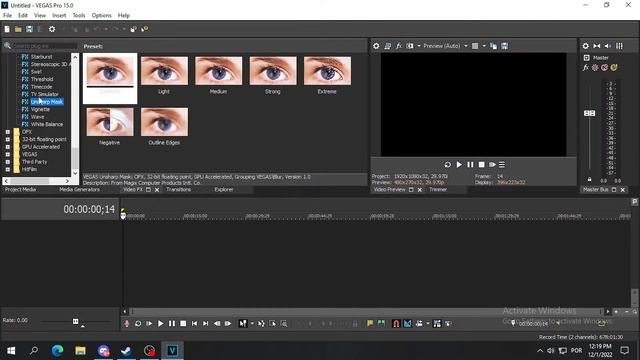Image resolution: width=640 pixels, height=360 pixels.
Task: Pause playback in the timeline transport
Action: click(172, 324)
